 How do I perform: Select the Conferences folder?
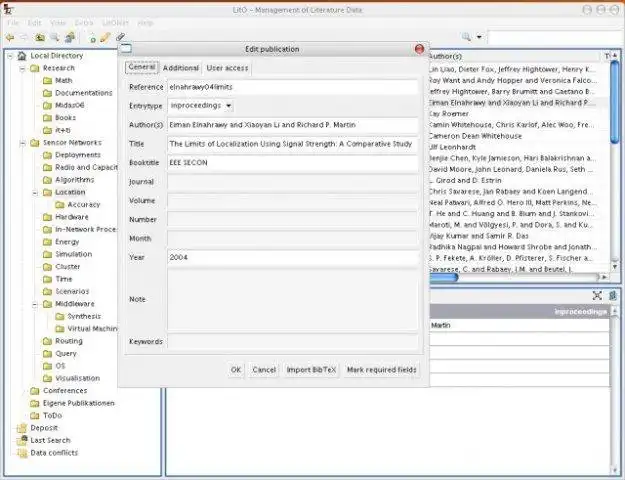point(65,391)
